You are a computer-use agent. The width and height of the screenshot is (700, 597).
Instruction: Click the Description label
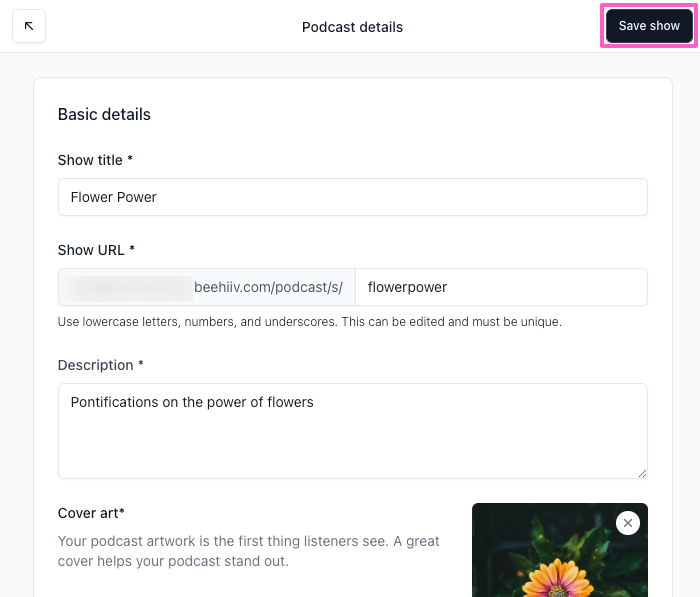pyautogui.click(x=96, y=365)
